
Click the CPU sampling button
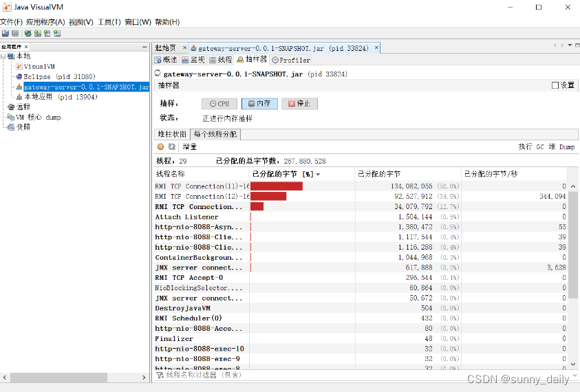(x=219, y=104)
